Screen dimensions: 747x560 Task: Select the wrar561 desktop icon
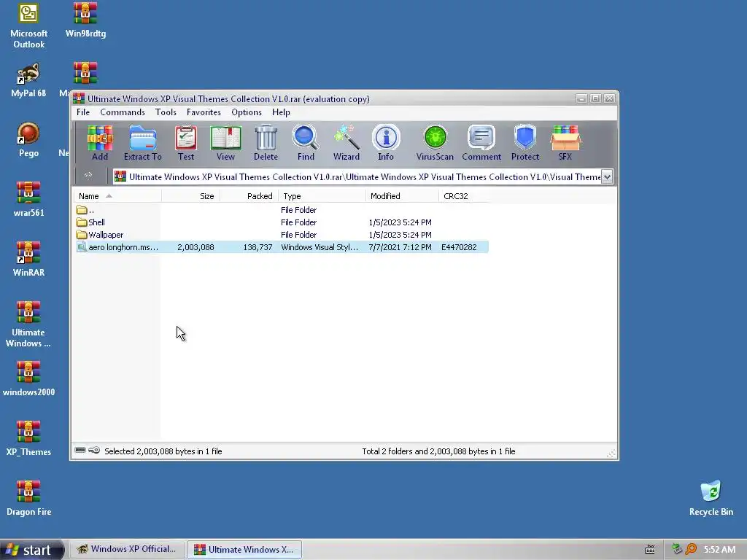28,200
